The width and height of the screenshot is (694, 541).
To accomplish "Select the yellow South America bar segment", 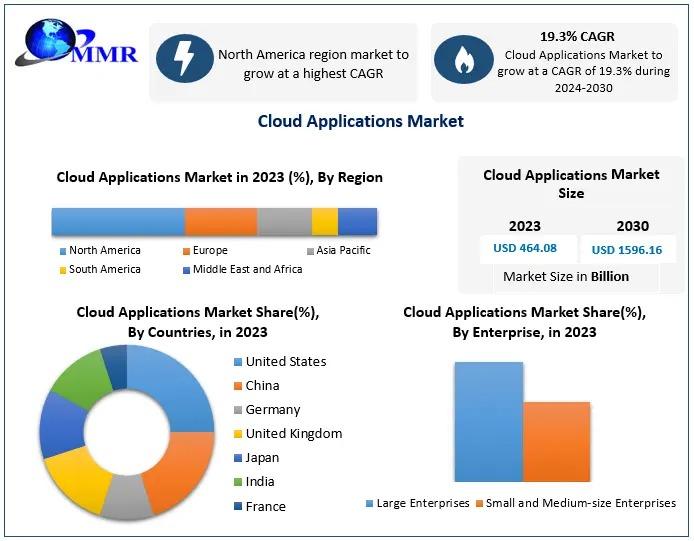I will [x=325, y=221].
